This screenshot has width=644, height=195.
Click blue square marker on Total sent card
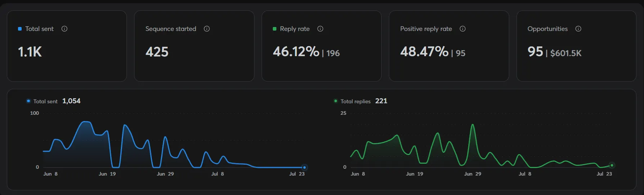click(x=20, y=29)
